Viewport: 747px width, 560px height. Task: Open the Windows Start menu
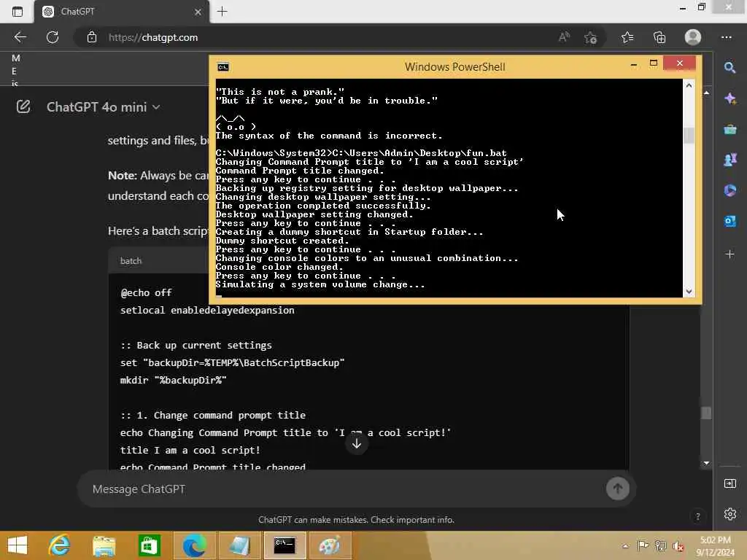point(18,545)
